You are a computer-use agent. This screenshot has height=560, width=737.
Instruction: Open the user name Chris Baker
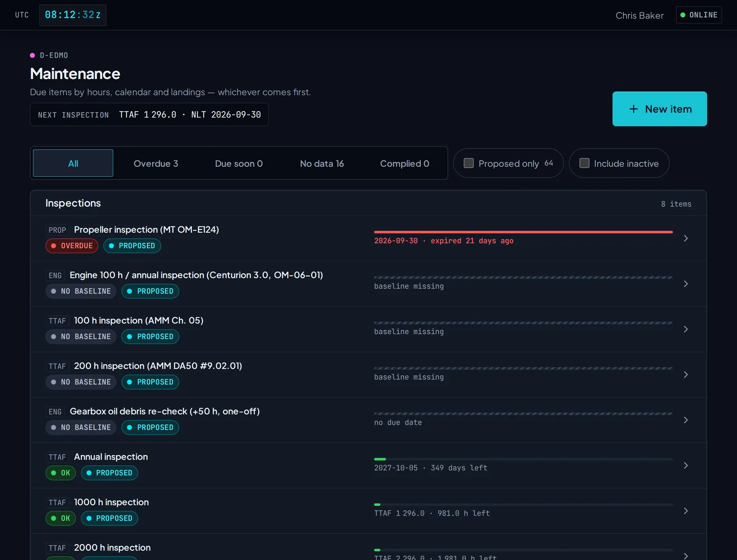click(x=640, y=15)
